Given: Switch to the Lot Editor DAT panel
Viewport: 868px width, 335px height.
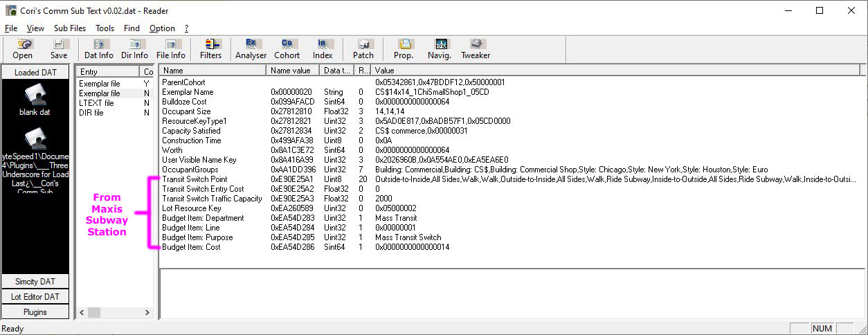Looking at the screenshot, I should (35, 296).
